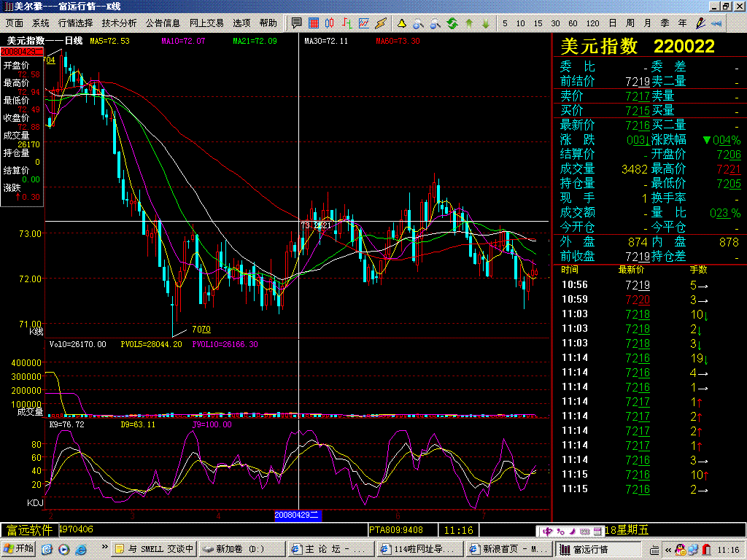Image resolution: width=747 pixels, height=560 pixels.
Task: Switch to 60-minute period
Action: pos(573,23)
